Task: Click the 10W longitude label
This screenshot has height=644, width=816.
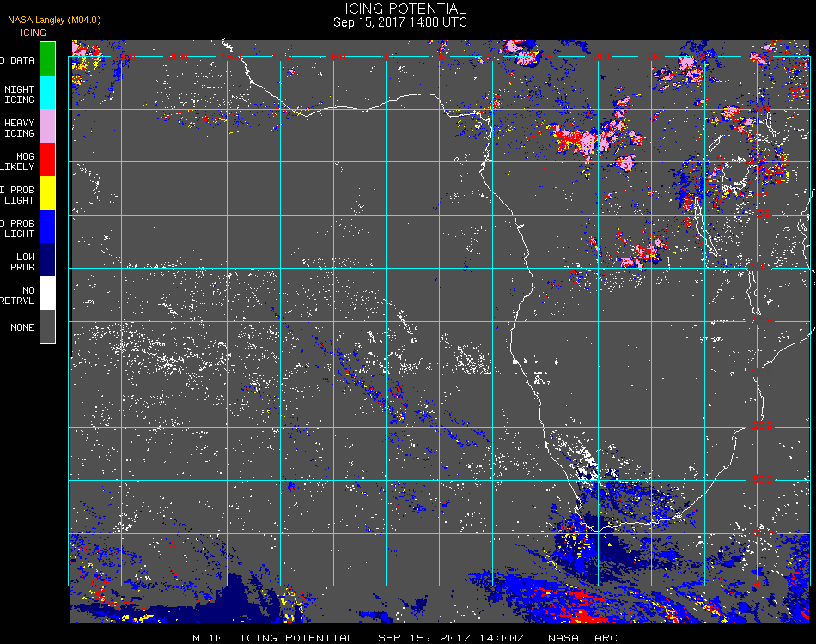Action: click(283, 57)
